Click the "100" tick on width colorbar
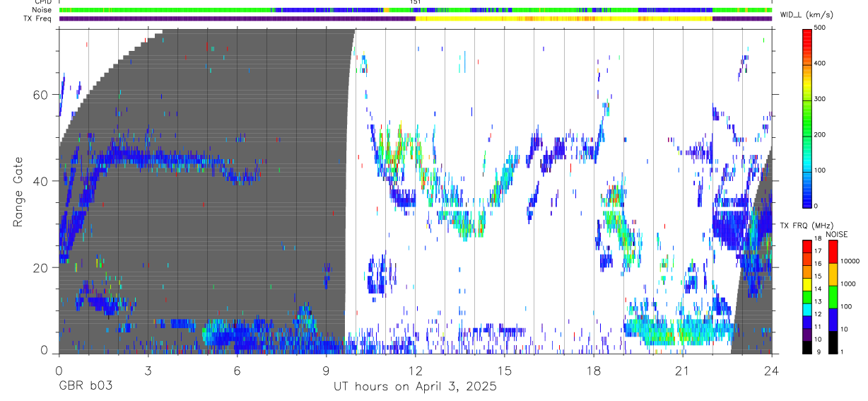This screenshot has height=401, width=868. [x=820, y=170]
